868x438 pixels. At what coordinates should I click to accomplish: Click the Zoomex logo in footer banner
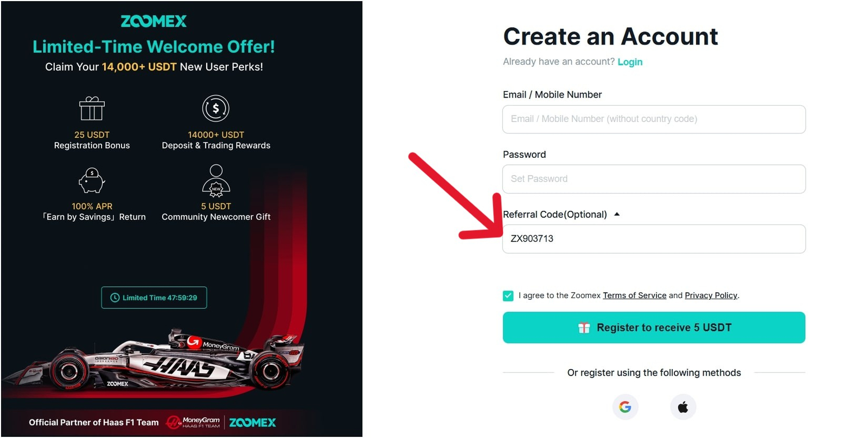click(252, 422)
